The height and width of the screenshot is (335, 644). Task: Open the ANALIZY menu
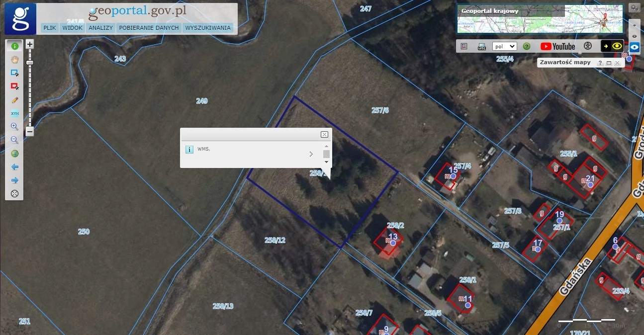pos(100,28)
